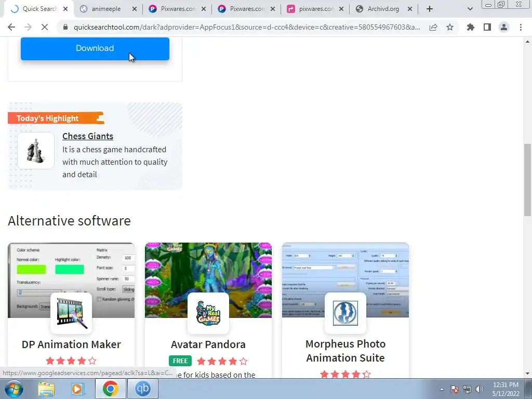The height and width of the screenshot is (399, 532).
Task: Click the Chess Giants chess piece icon
Action: (36, 151)
